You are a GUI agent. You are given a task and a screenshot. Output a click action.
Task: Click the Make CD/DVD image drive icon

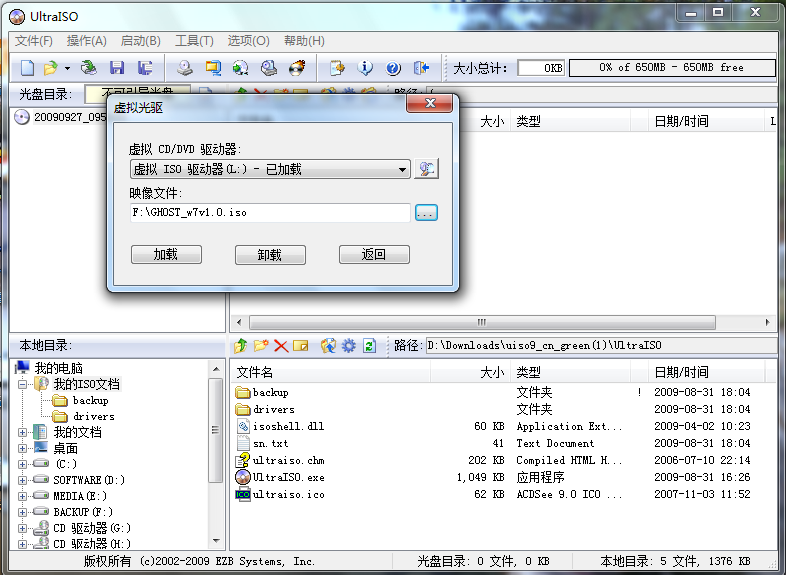tap(185, 68)
